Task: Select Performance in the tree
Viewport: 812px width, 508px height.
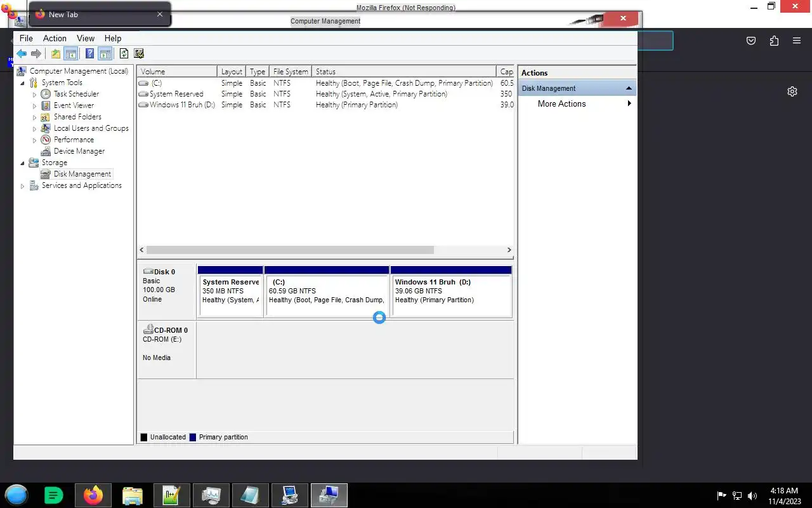Action: [x=74, y=140]
